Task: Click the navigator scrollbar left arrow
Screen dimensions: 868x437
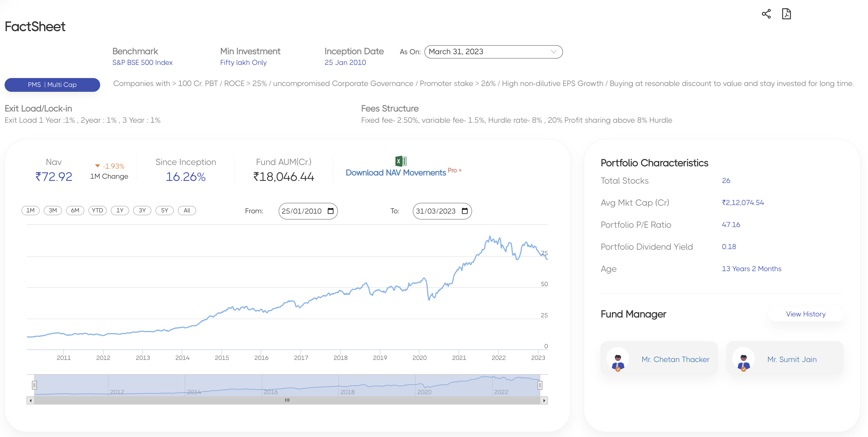Action: (x=31, y=400)
